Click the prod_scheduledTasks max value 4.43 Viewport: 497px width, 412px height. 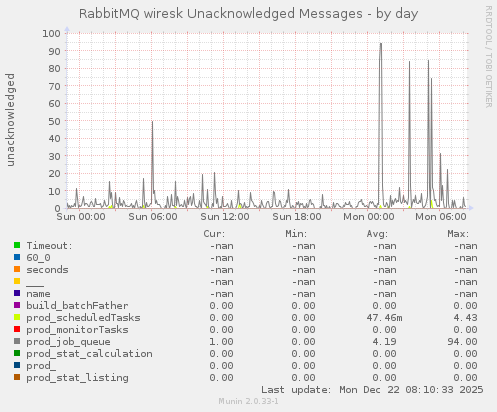465,318
